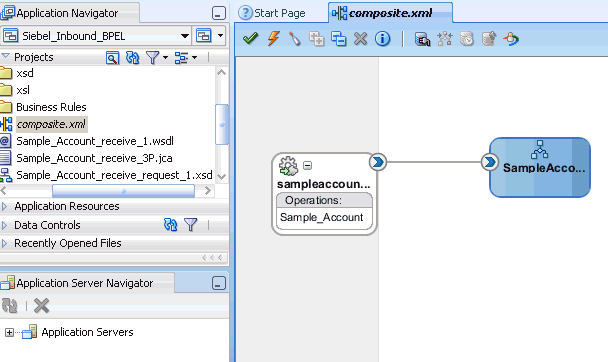
Task: Select Sample_Account_receive_1.wsdl file
Action: tap(95, 141)
